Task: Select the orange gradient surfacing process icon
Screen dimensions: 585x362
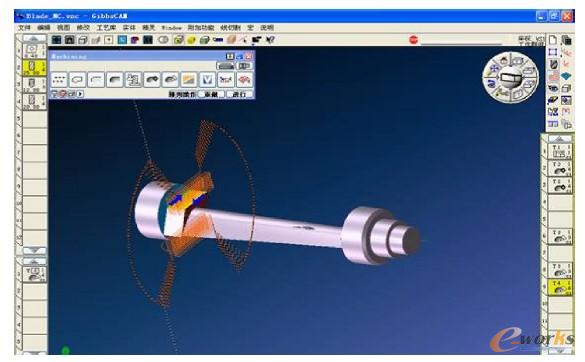Action: point(189,79)
